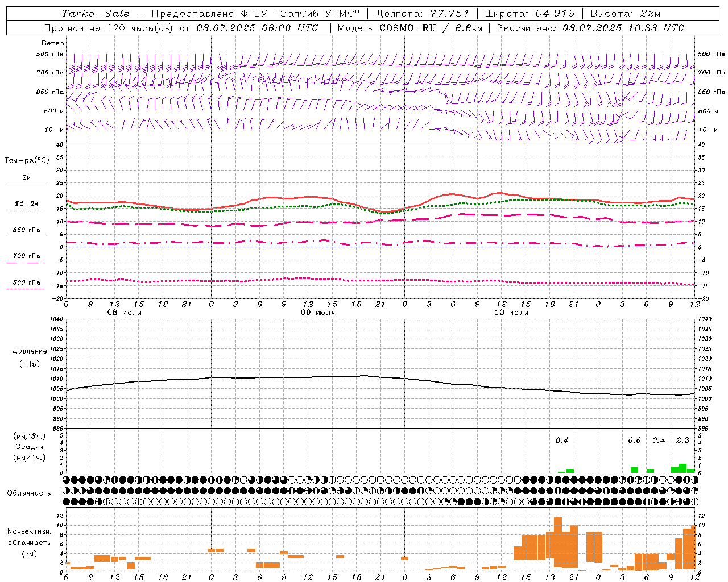The width and height of the screenshot is (728, 582).
Task: Click the red 2м temperature legend line
Action: (26, 184)
